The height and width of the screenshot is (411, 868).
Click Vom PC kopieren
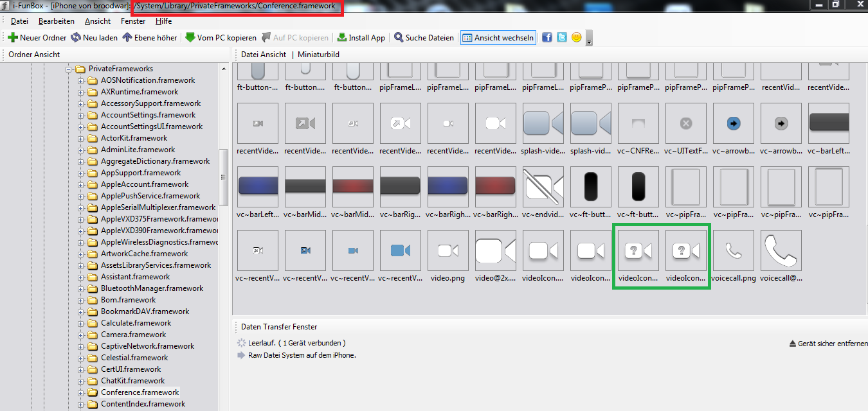(221, 38)
